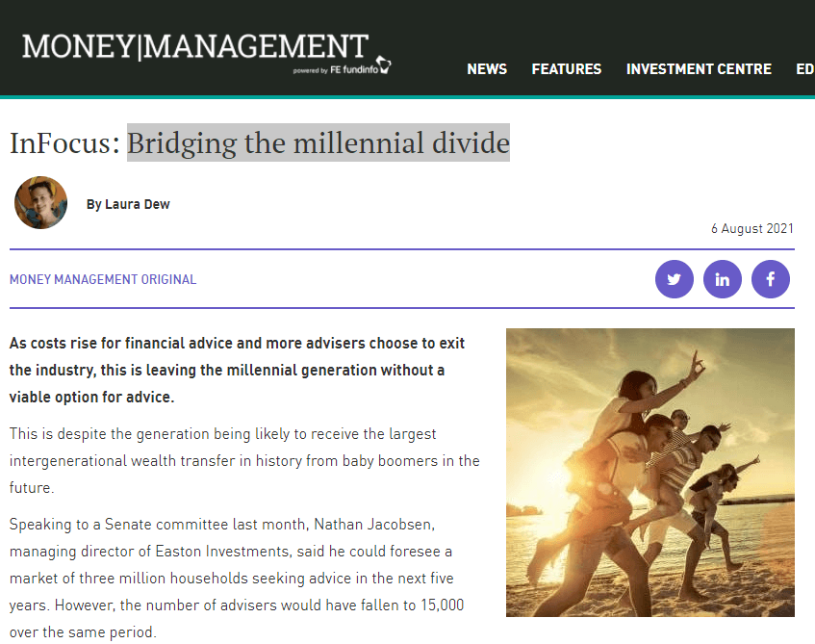Open the Features menu
The width and height of the screenshot is (815, 644).
(566, 69)
